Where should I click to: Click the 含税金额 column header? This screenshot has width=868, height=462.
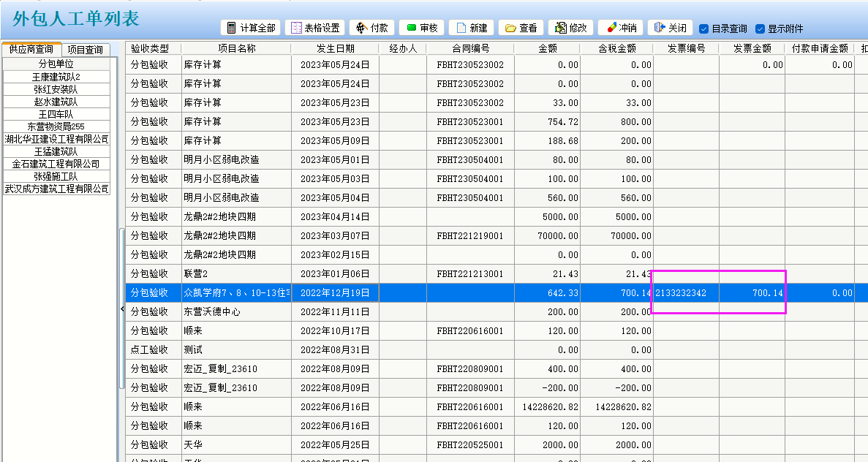(616, 48)
